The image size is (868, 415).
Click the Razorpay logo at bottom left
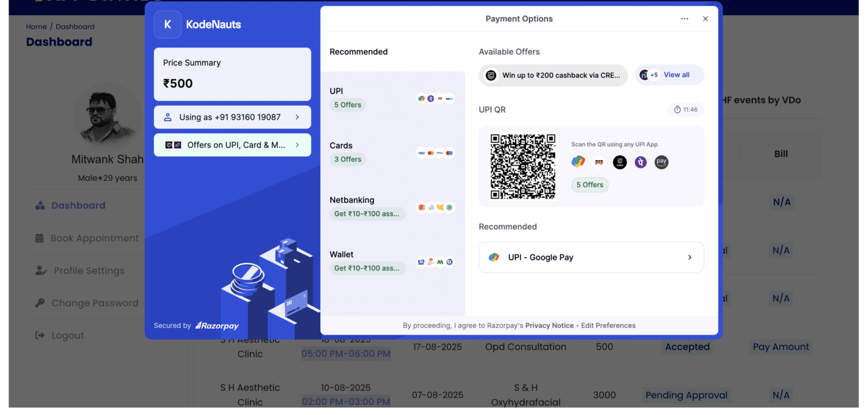216,326
